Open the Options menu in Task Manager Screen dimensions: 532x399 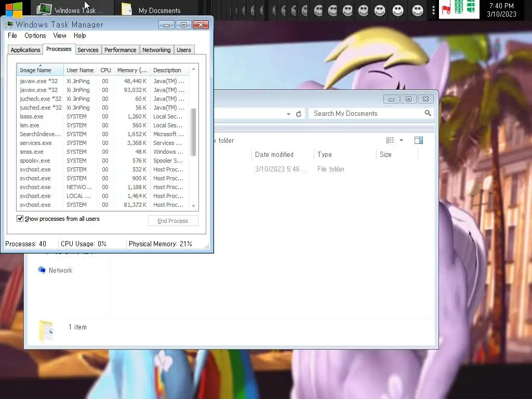tap(35, 36)
